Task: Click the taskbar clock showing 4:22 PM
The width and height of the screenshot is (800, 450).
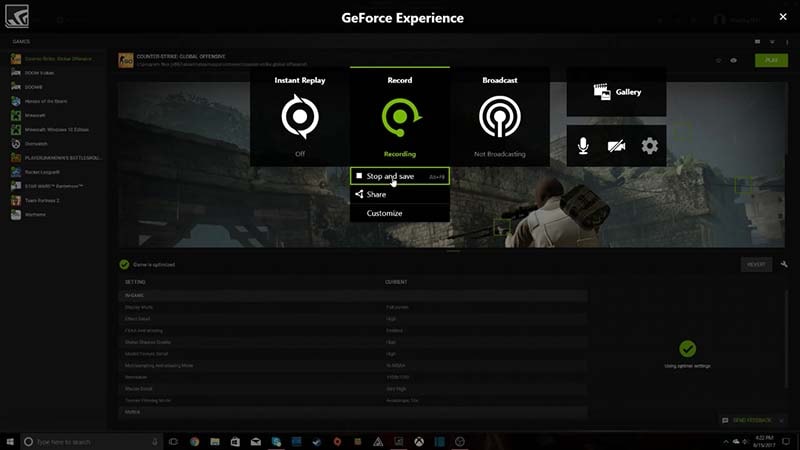Action: pyautogui.click(x=764, y=441)
